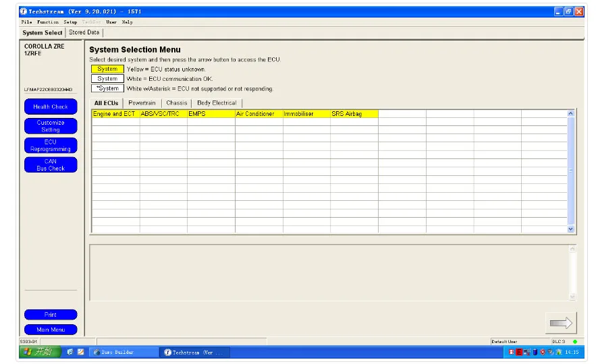Image resolution: width=596 pixels, height=364 pixels.
Task: Return to the Main Menu
Action: click(51, 330)
